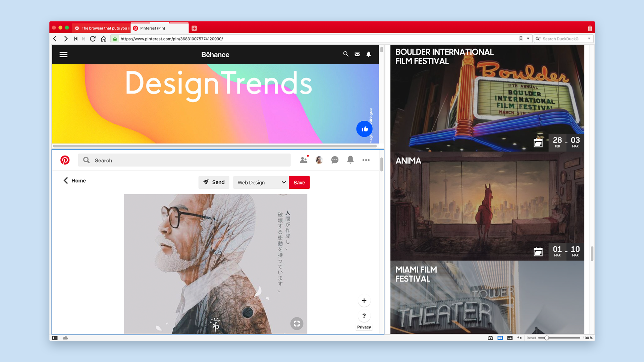Return Home with back chevron
This screenshot has width=644, height=362.
point(74,181)
